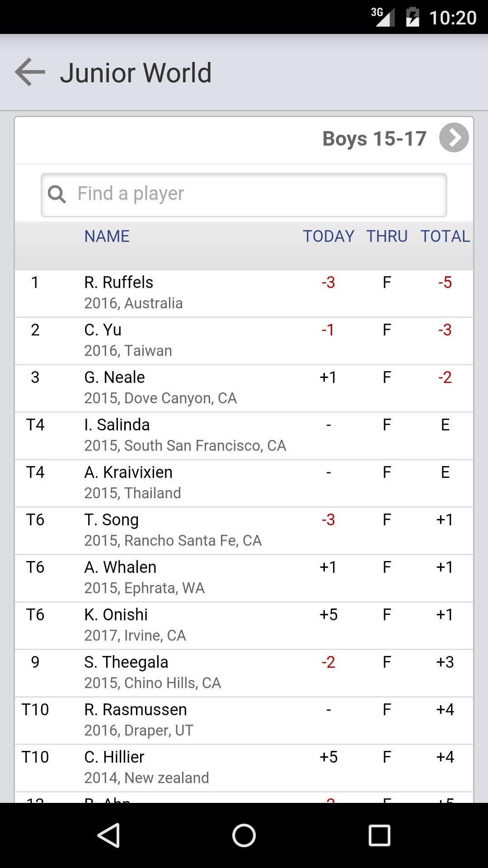Select G. Neale's leaderboard entry
The height and width of the screenshot is (868, 488).
pos(244,388)
